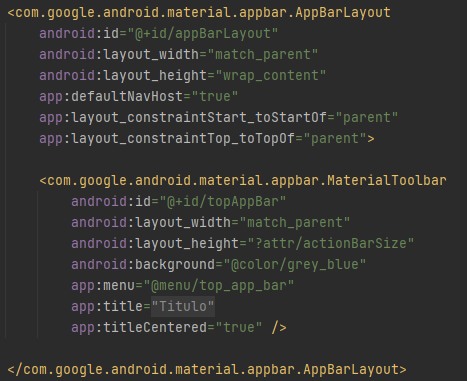Click the "@menu/top_app_bar" value
The height and width of the screenshot is (381, 467).
pos(219,286)
